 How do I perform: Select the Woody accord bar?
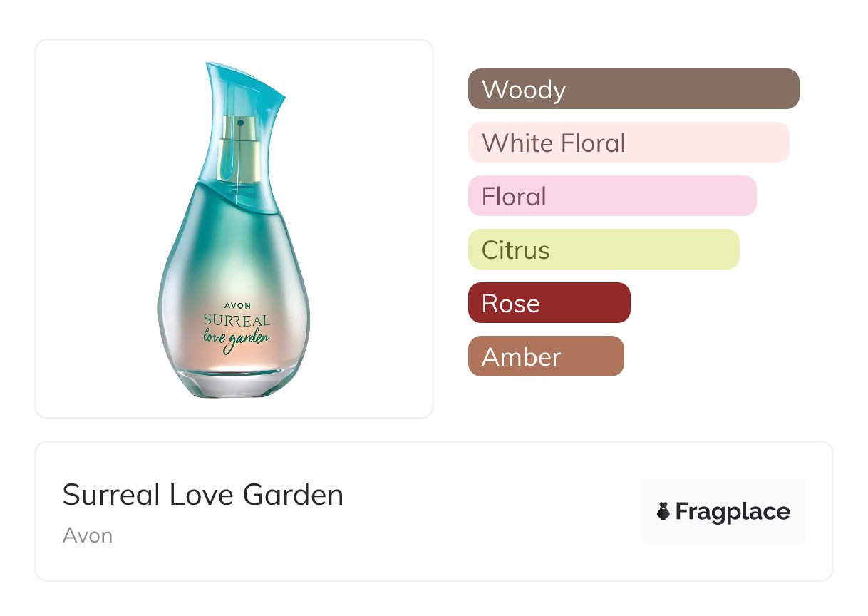(x=633, y=89)
